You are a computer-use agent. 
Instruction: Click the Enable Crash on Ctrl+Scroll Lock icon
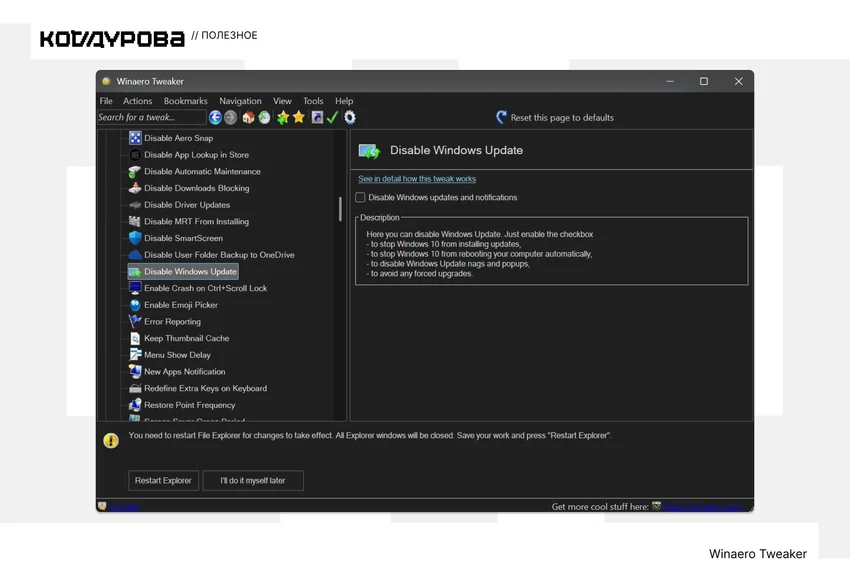135,288
